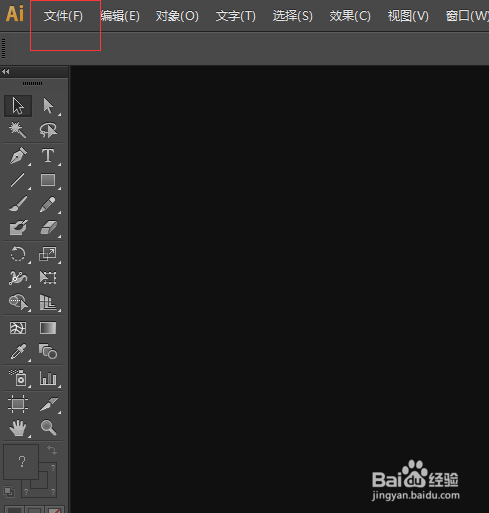Open the 编辑(E) menu
Screen dimensions: 489x513
click(120, 16)
